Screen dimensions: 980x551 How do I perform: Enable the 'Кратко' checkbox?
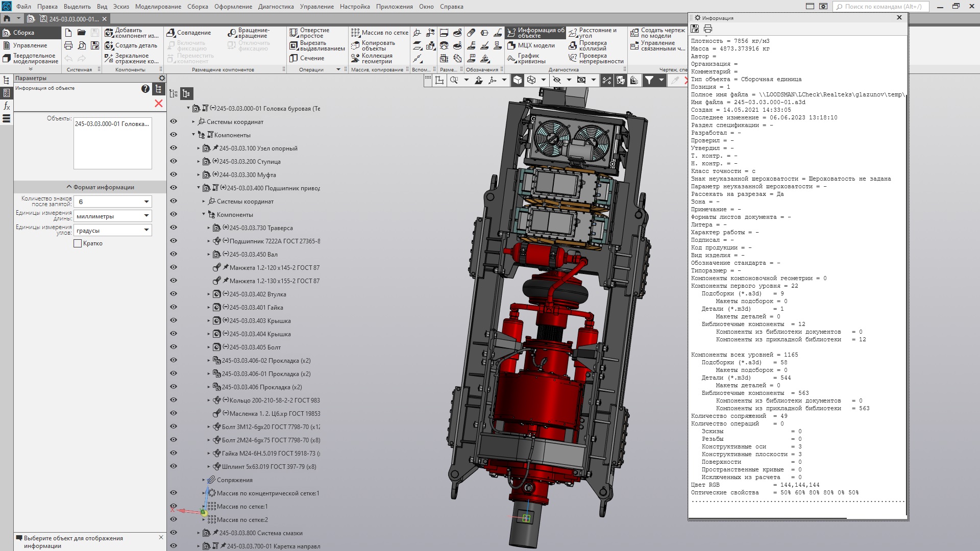pyautogui.click(x=78, y=244)
